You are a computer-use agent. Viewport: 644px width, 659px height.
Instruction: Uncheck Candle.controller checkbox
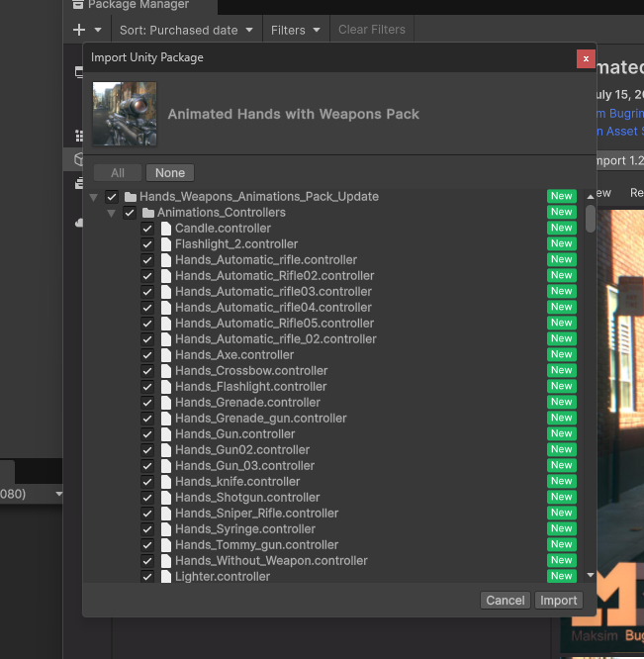click(147, 229)
